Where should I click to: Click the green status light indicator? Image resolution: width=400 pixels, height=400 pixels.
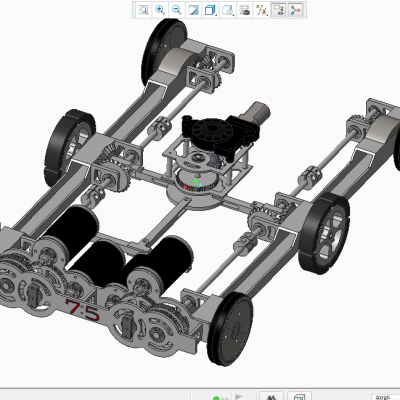tap(216, 398)
